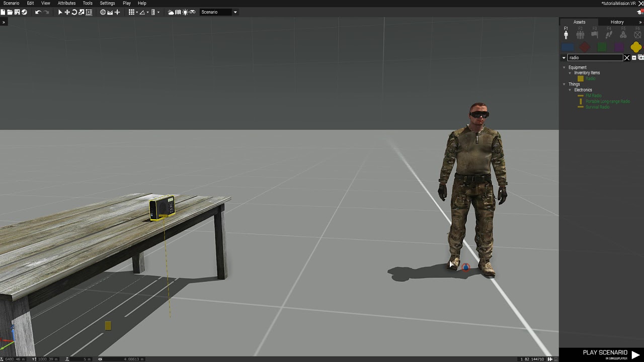Select Survival Radio asset
Screen dimensions: 644x362
(x=597, y=107)
